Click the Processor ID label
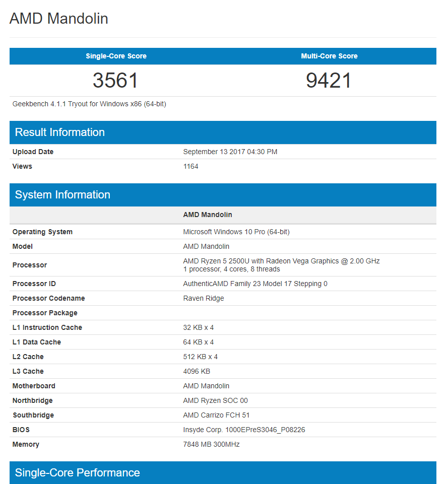Screen dimensions: 448x484 pos(34,284)
